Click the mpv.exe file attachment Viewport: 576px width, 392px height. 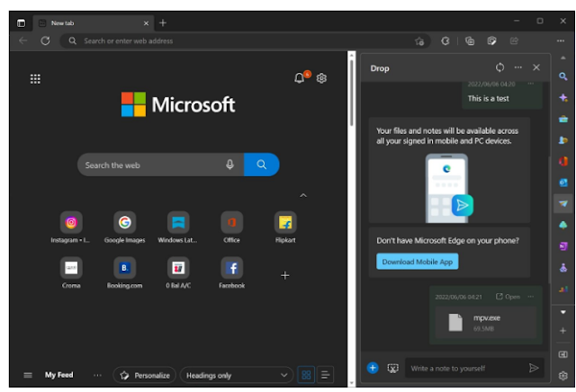click(x=486, y=322)
